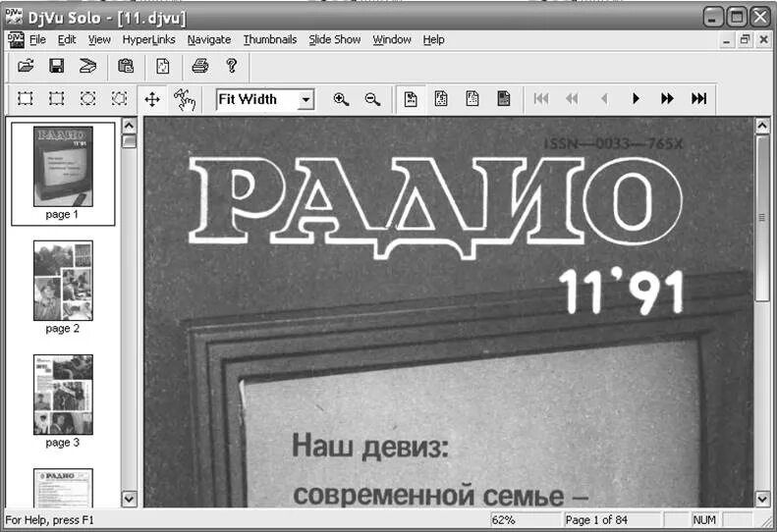
Task: Select the second rectangle selection tool
Action: [57, 98]
